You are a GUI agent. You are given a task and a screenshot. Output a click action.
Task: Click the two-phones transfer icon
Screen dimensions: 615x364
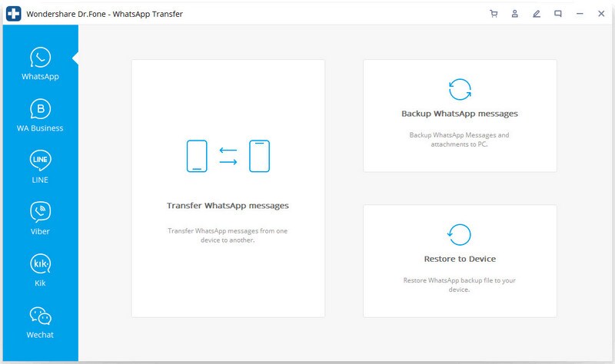[x=228, y=156]
